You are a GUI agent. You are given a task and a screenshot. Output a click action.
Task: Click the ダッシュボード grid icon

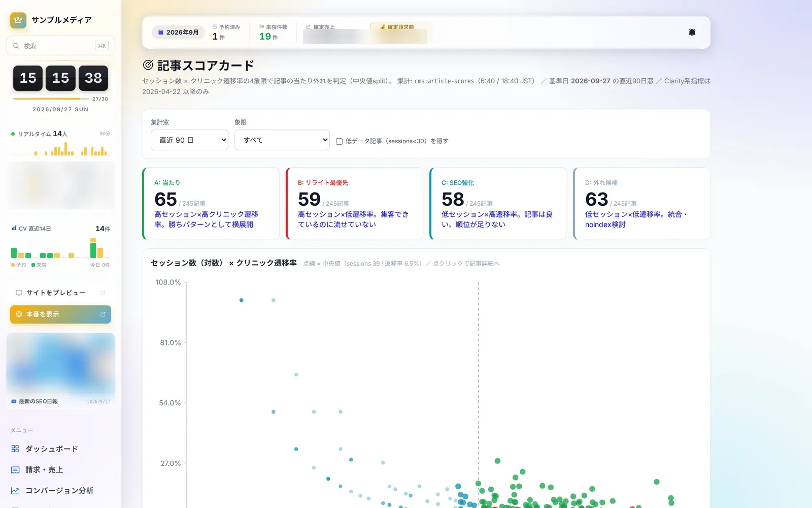15,449
